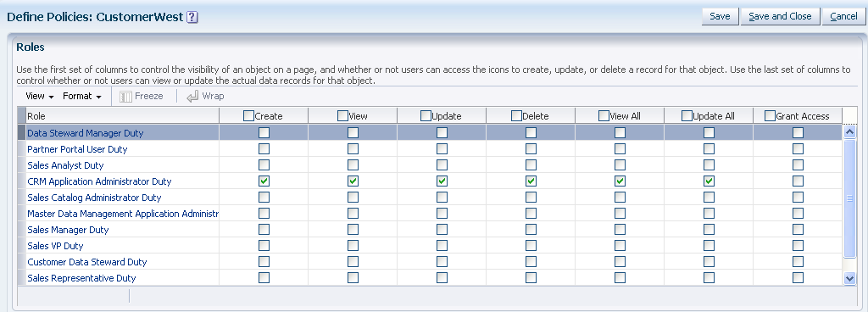Uncheck Create for CRM Application Administrator Duty
Viewport: 868px width, 312px height.
pos(264,181)
